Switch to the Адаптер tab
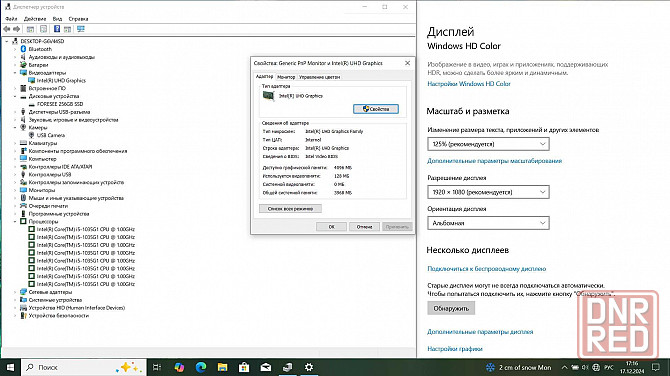The image size is (670, 376). (x=264, y=76)
